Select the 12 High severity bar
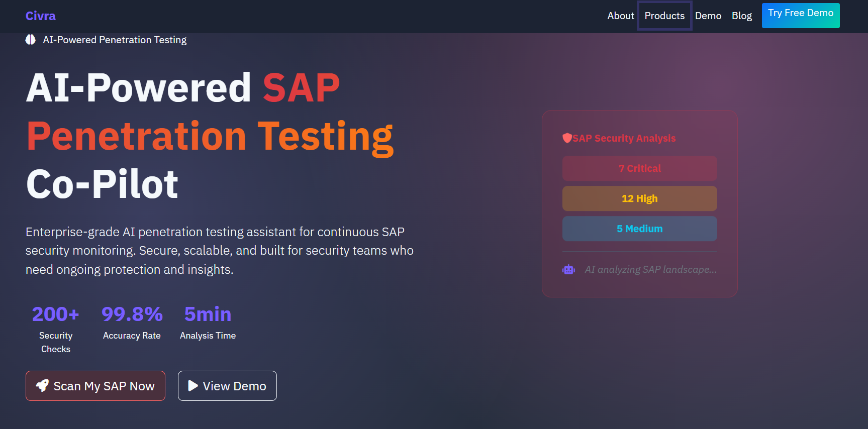This screenshot has width=868, height=429. pyautogui.click(x=640, y=198)
